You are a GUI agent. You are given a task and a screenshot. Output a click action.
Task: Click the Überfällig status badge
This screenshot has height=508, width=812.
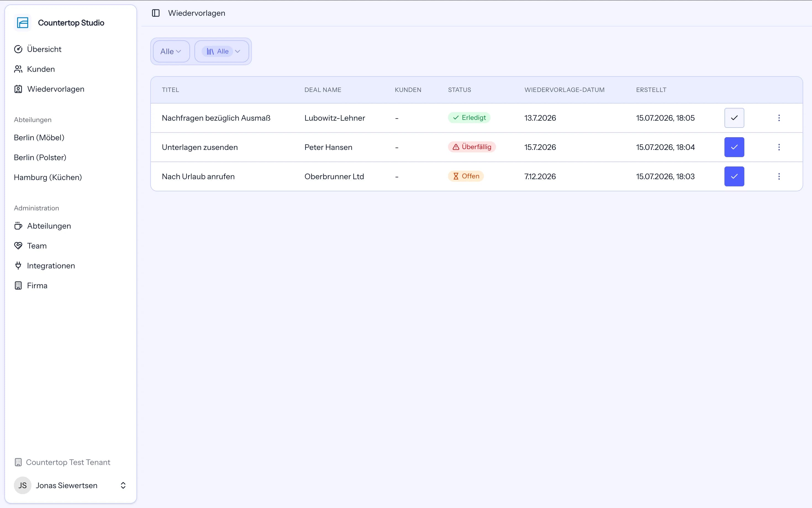[x=472, y=147]
